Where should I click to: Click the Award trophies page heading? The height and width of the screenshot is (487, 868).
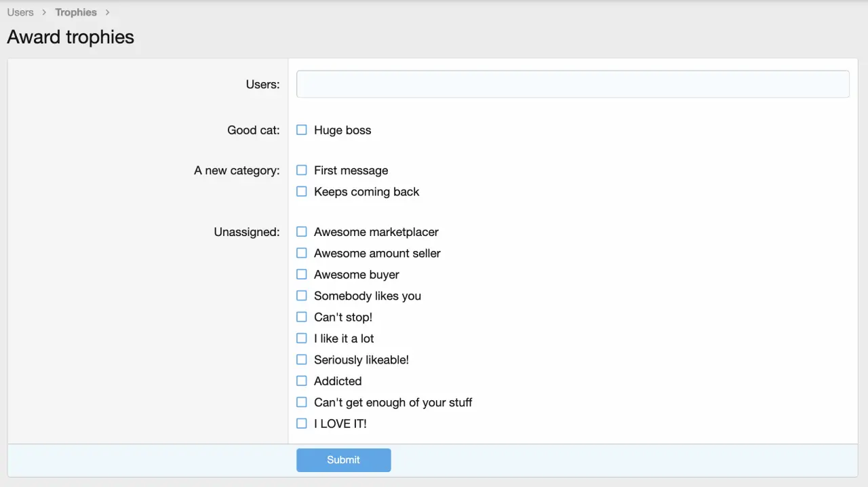[71, 37]
